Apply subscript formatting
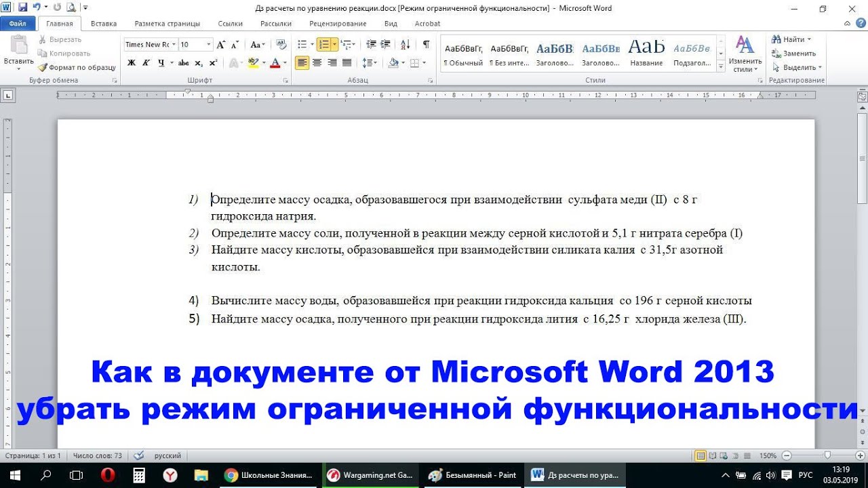 [199, 63]
